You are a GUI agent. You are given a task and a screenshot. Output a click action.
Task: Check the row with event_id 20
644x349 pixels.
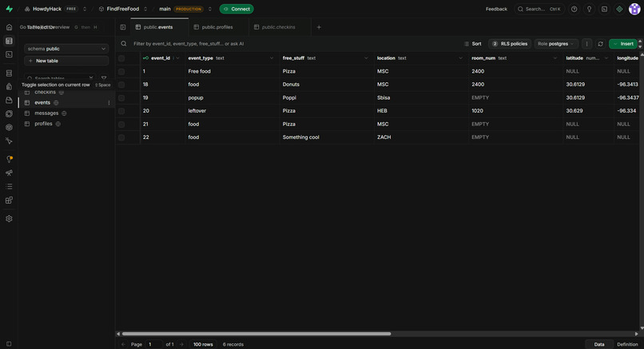tap(121, 111)
